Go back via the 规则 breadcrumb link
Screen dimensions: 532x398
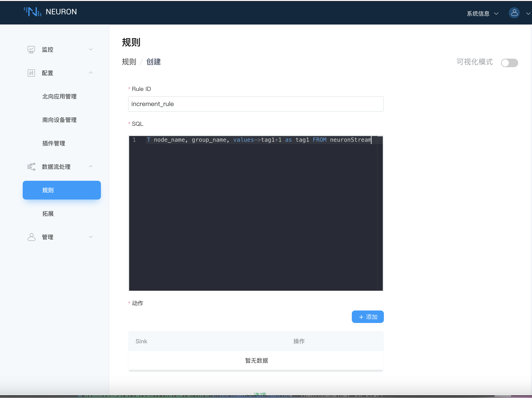coord(129,62)
